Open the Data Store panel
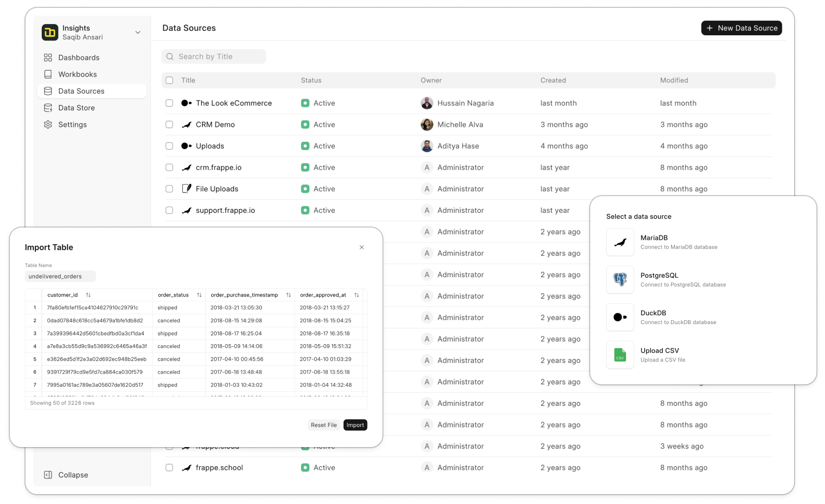Screen dimensions: 825x504 pyautogui.click(x=76, y=107)
